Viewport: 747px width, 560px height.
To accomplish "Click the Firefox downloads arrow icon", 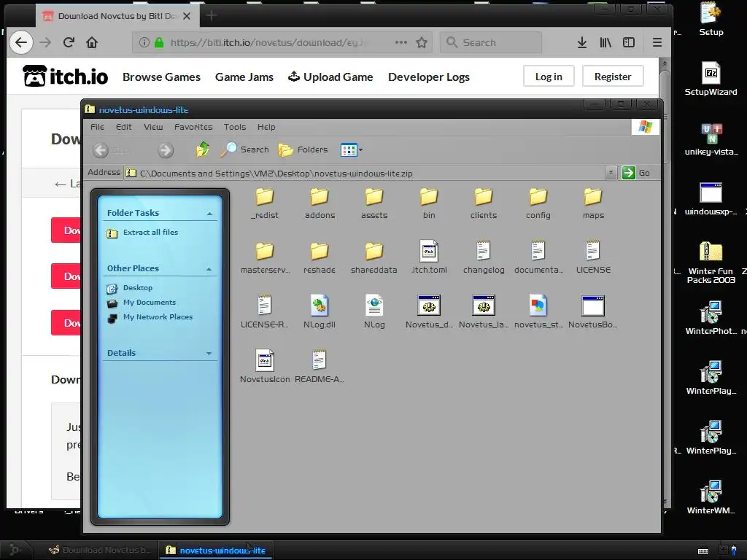I will (581, 42).
